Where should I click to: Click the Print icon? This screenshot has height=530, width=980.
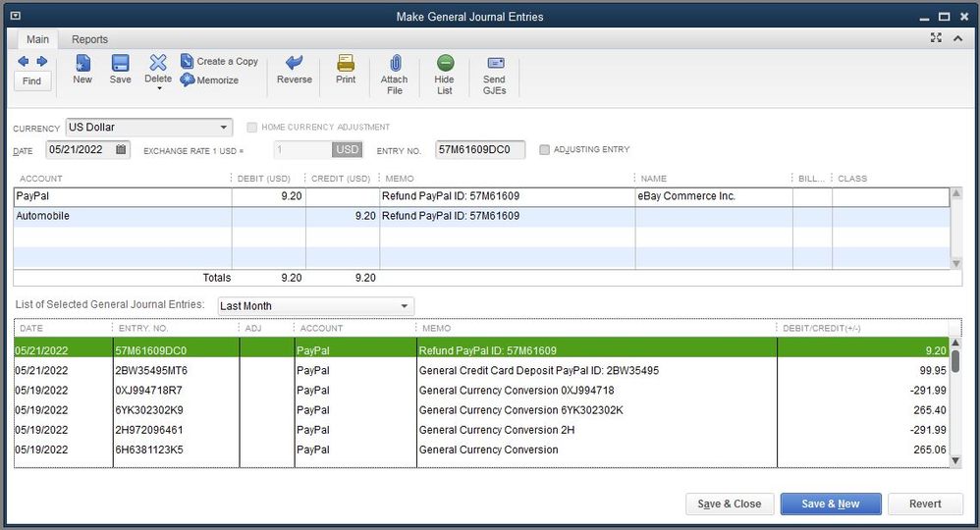pos(346,65)
